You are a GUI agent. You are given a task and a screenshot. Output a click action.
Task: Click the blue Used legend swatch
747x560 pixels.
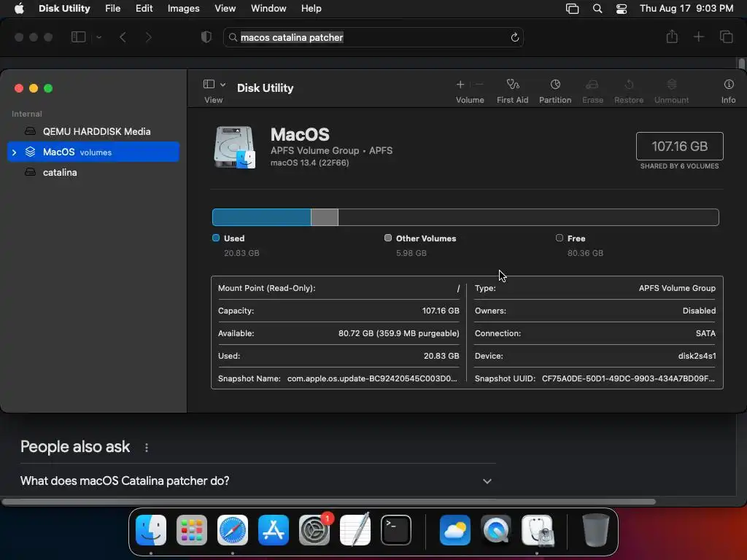[x=216, y=238]
